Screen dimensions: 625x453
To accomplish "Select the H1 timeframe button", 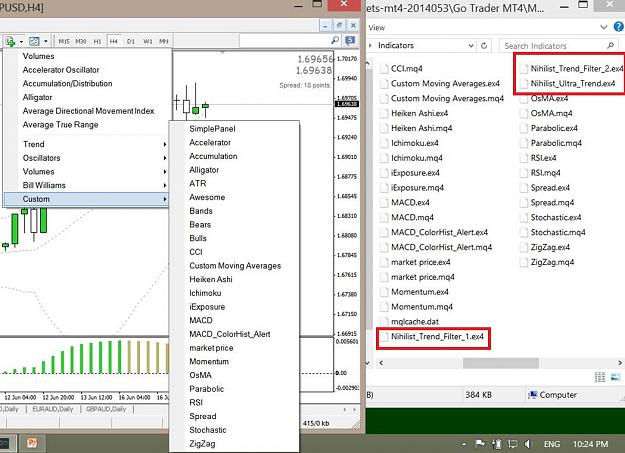I will (97, 41).
